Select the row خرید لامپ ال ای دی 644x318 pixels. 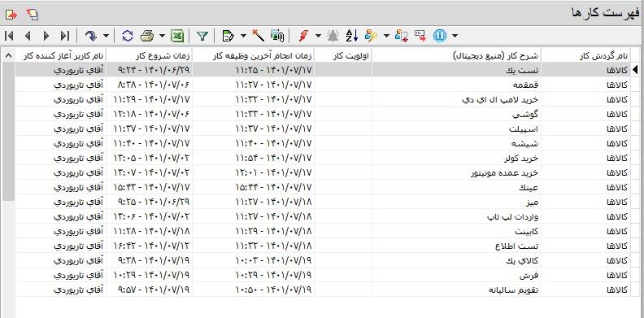pyautogui.click(x=323, y=99)
